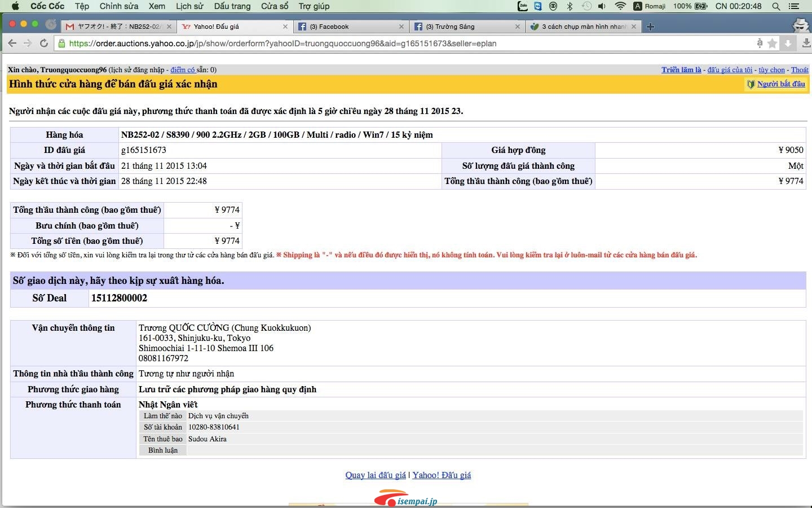Close the 3 cách chụp màn hình tab
The width and height of the screenshot is (812, 508).
pyautogui.click(x=634, y=27)
